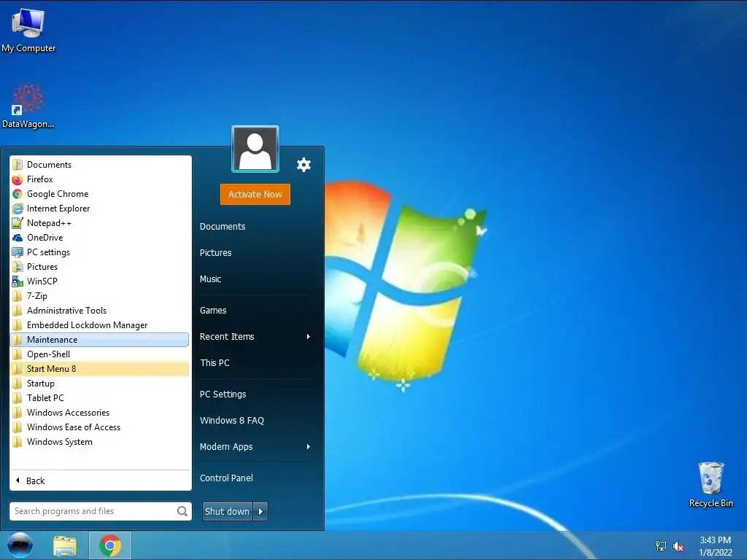Image resolution: width=747 pixels, height=560 pixels.
Task: Click the Start orb on the taskbar
Action: (20, 545)
